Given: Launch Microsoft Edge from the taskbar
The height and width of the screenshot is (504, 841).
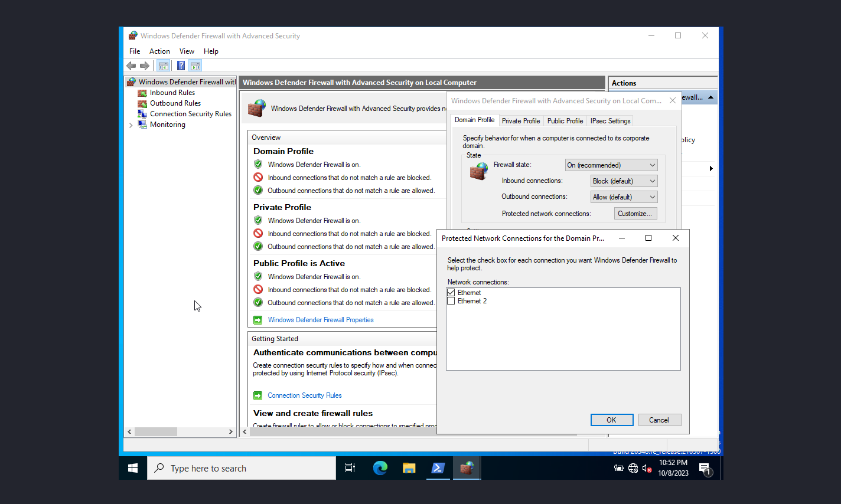Looking at the screenshot, I should click(x=380, y=468).
